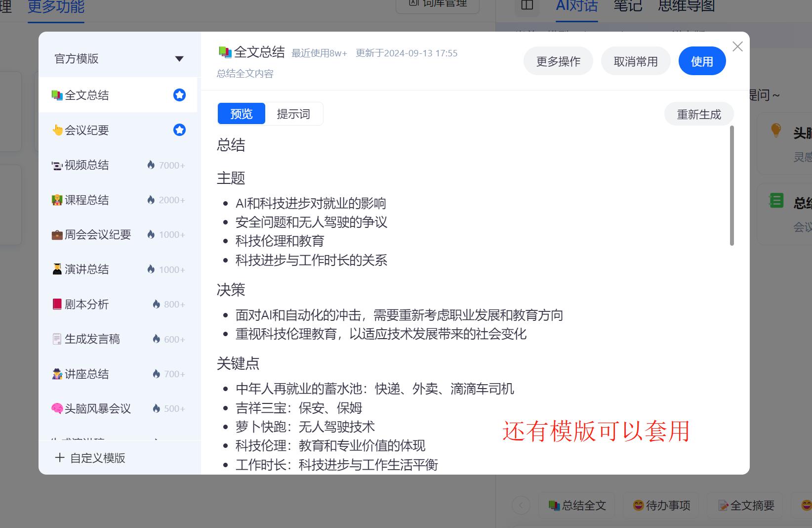Screen dimensions: 812x528
Task: Expand the 官方模版 dropdown
Action: [180, 58]
